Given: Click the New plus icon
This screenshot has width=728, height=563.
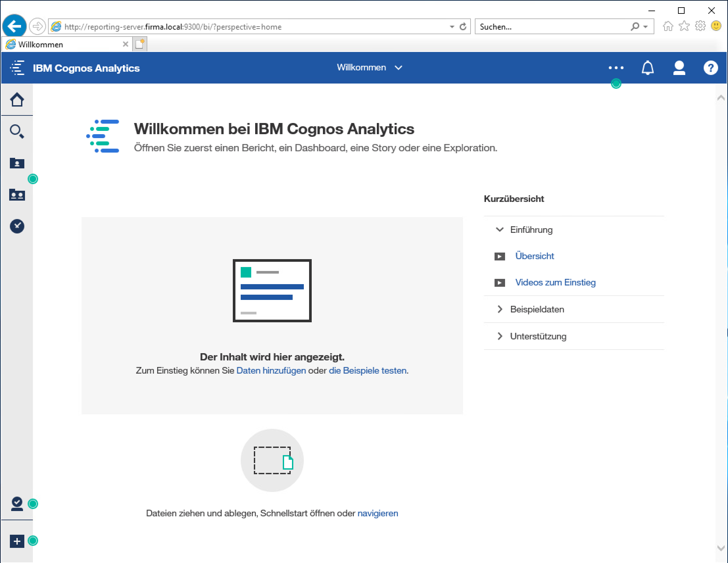Looking at the screenshot, I should tap(17, 541).
